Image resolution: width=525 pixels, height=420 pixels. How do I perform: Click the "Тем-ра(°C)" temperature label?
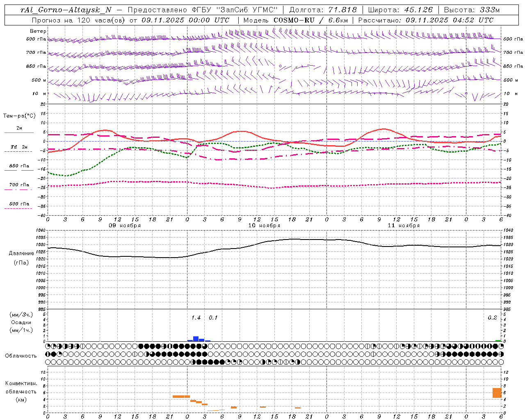[x=19, y=116]
